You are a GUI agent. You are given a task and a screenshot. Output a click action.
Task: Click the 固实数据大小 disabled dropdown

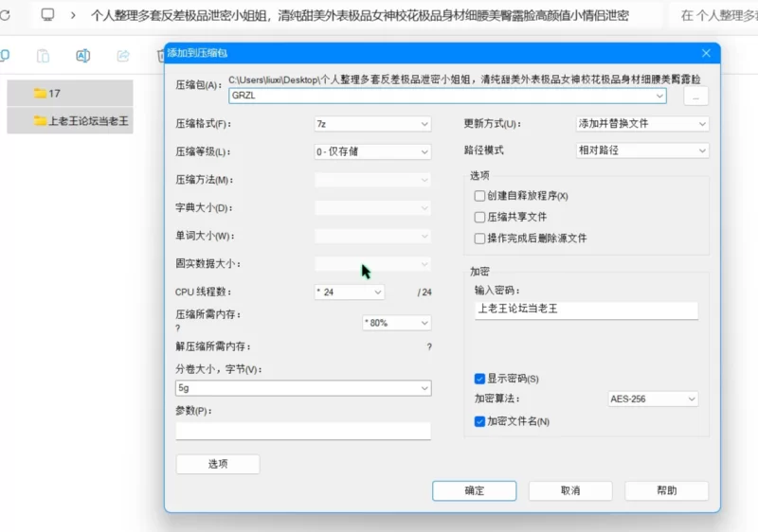(372, 264)
